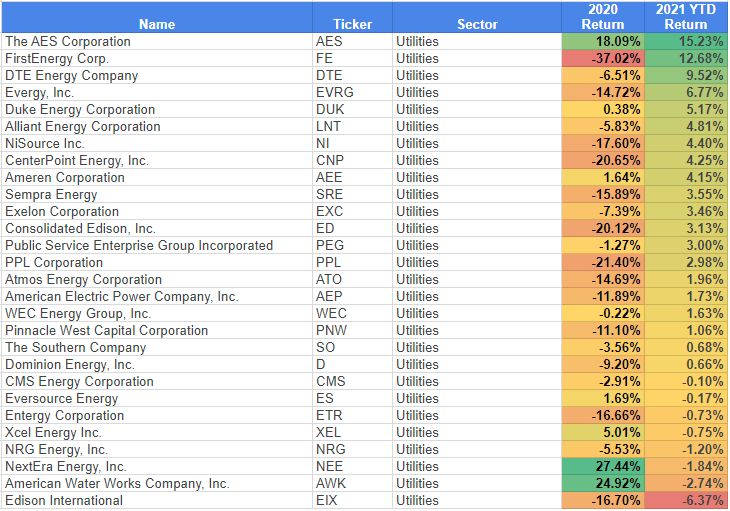
Task: Select the 5.01% return cell
Action: [x=603, y=433]
